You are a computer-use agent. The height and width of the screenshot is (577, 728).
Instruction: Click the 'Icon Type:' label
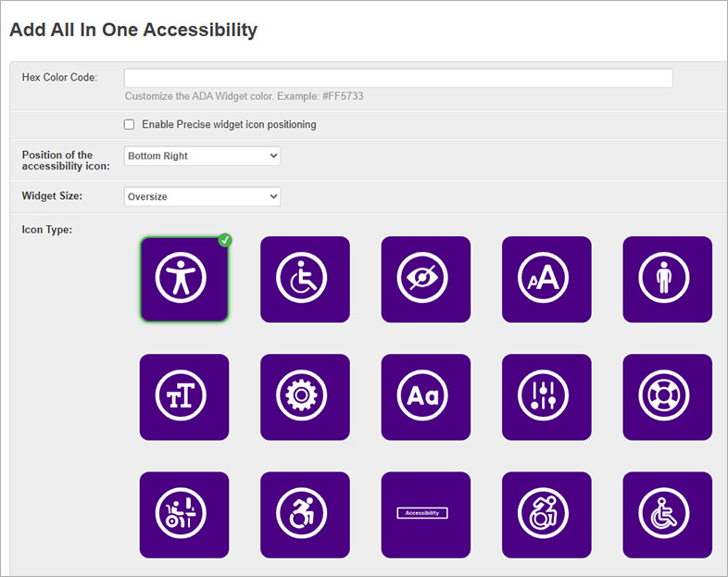coord(47,230)
